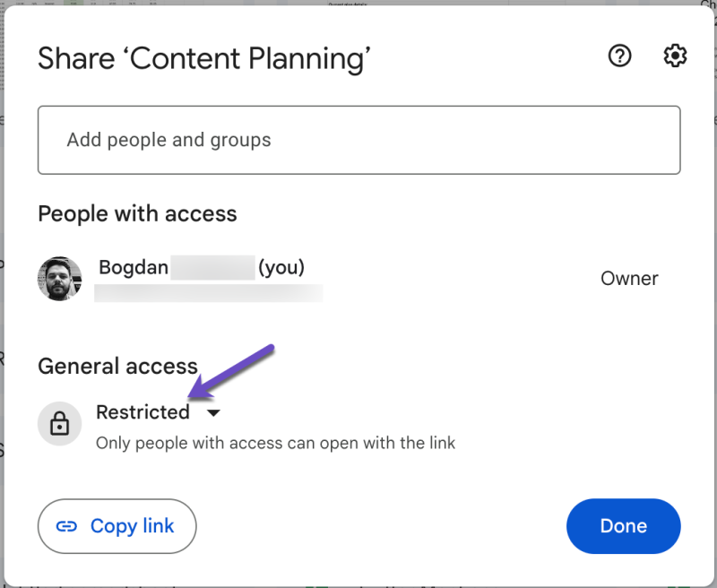Open link sharing settings gear icon
This screenshot has height=588, width=717.
[675, 56]
